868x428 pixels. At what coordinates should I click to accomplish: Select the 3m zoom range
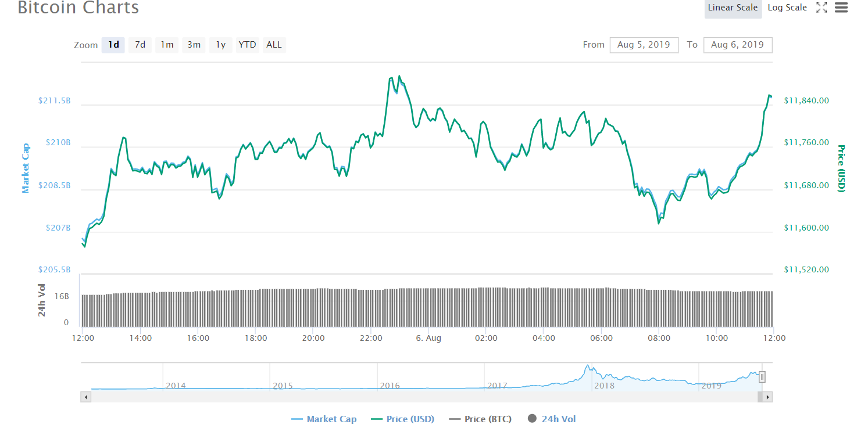coord(194,45)
